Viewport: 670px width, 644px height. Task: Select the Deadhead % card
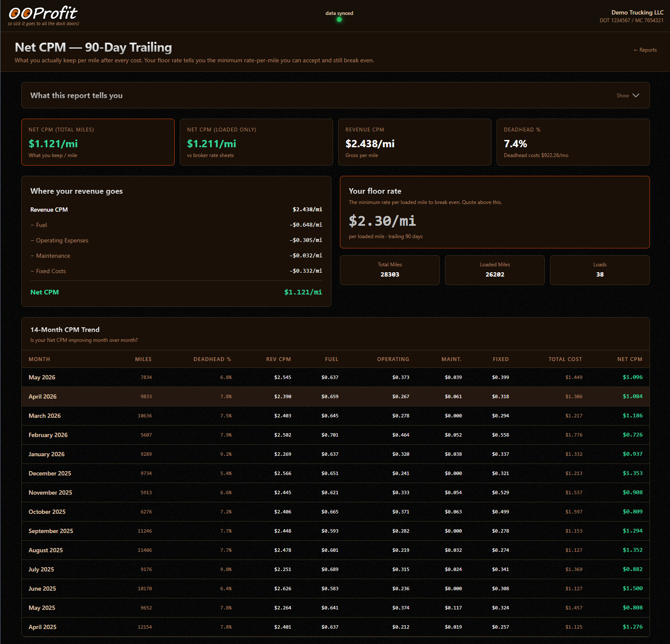pos(573,142)
